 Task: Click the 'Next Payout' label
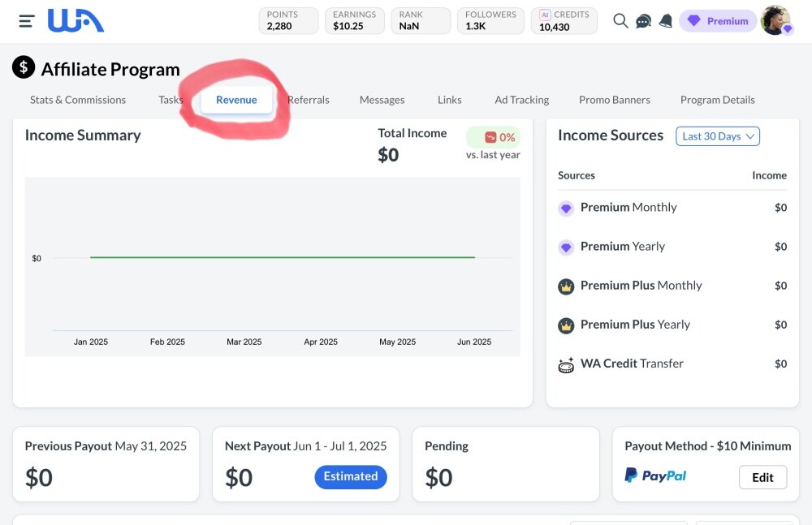[x=257, y=445]
